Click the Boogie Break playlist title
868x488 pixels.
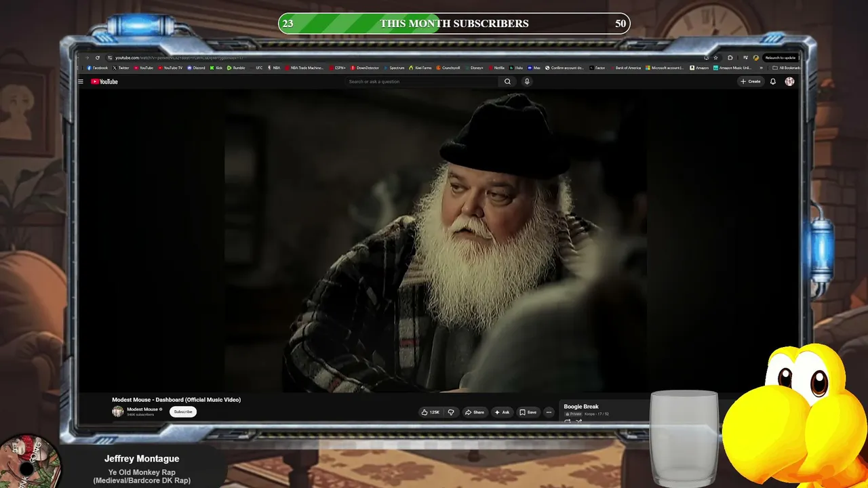(x=581, y=407)
